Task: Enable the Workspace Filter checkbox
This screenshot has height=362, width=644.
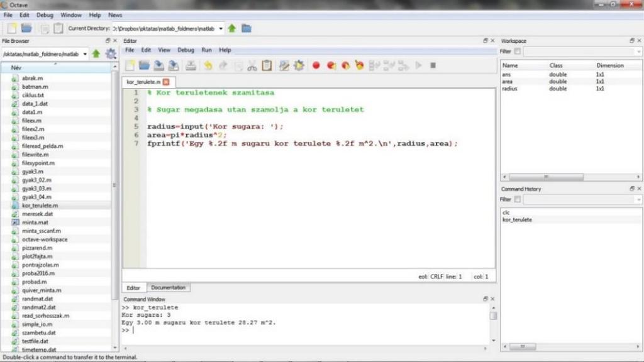Action: tap(518, 52)
